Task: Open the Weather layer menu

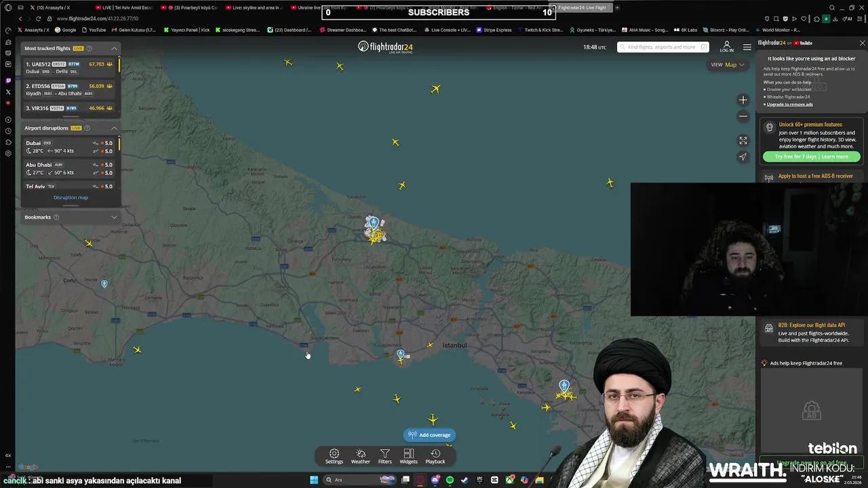Action: pos(361,456)
